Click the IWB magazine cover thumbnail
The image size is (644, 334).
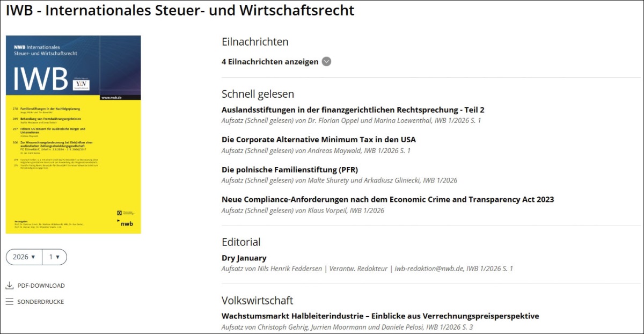(x=73, y=134)
